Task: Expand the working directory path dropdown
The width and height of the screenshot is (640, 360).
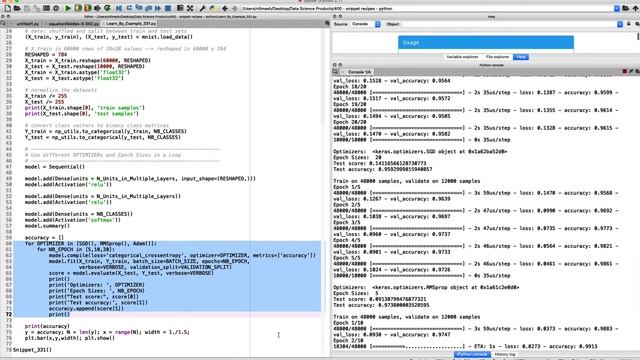Action: (x=617, y=8)
